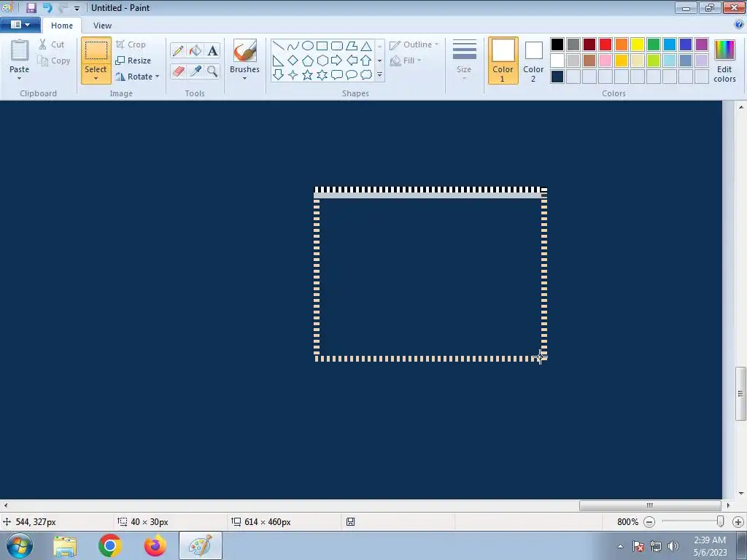Screen dimensions: 747x560
Task: Pick the Eraser tool
Action: [x=178, y=71]
